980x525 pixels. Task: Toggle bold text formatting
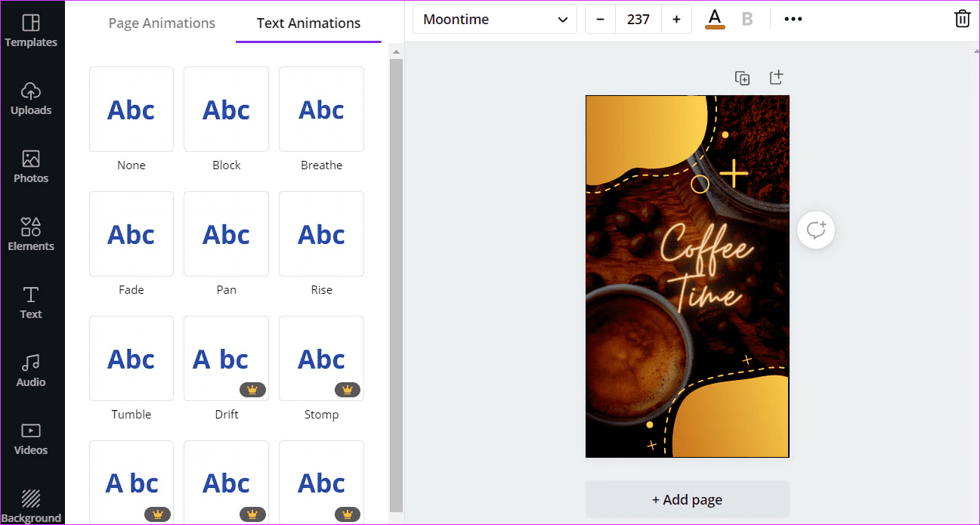747,19
